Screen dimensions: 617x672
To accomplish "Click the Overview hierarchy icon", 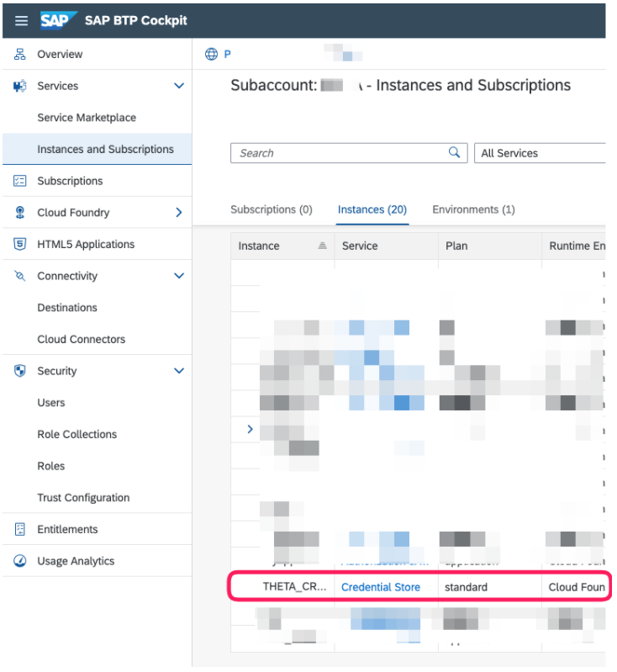I will pos(19,54).
